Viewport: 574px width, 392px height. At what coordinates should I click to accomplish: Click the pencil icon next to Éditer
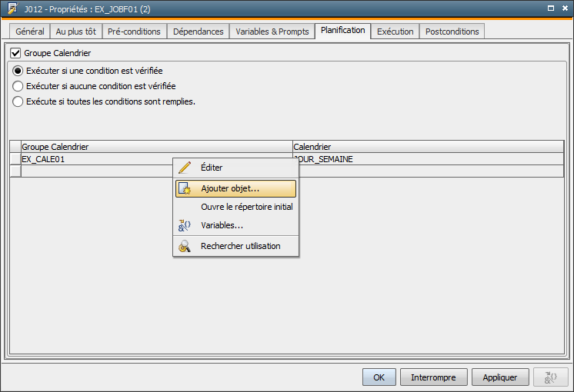[184, 168]
